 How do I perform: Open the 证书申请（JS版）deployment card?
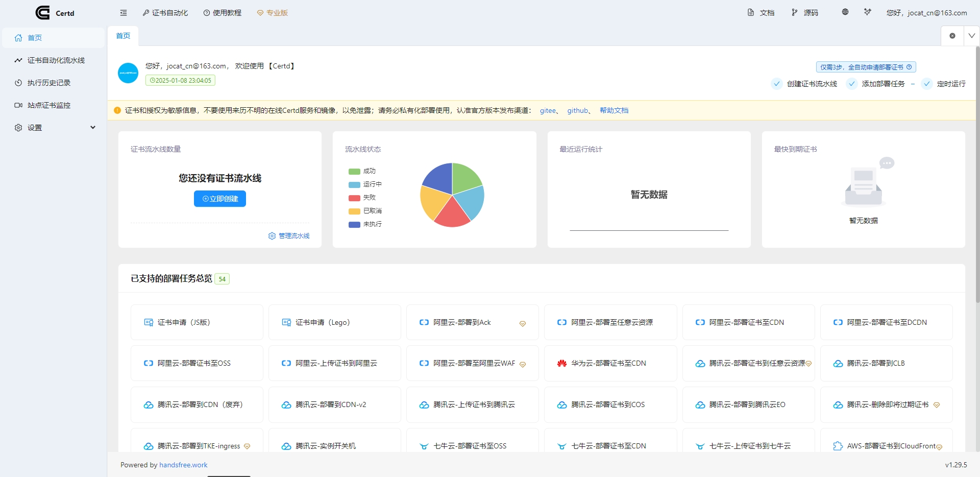197,322
